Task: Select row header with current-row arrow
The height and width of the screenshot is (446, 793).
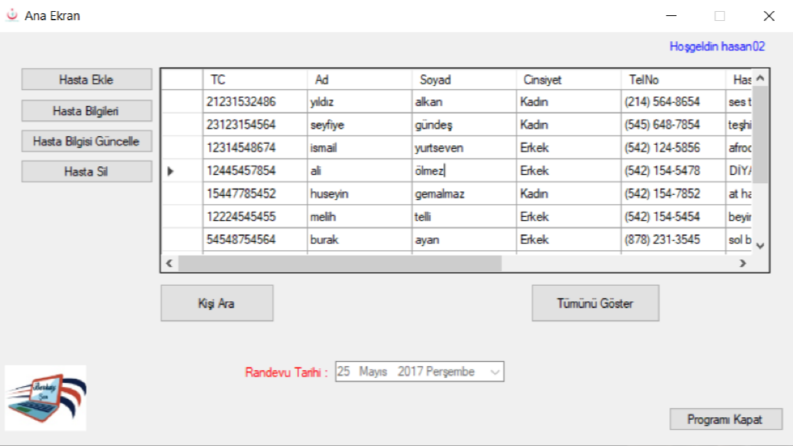Action: [x=182, y=171]
